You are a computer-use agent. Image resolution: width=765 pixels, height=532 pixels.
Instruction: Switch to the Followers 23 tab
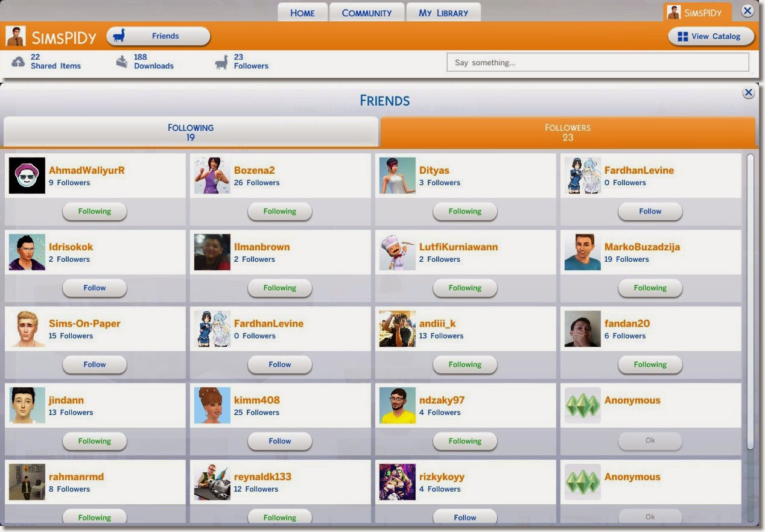pos(568,132)
